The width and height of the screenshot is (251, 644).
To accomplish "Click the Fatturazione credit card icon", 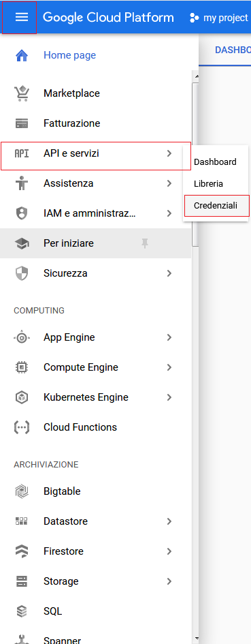I will click(x=21, y=123).
